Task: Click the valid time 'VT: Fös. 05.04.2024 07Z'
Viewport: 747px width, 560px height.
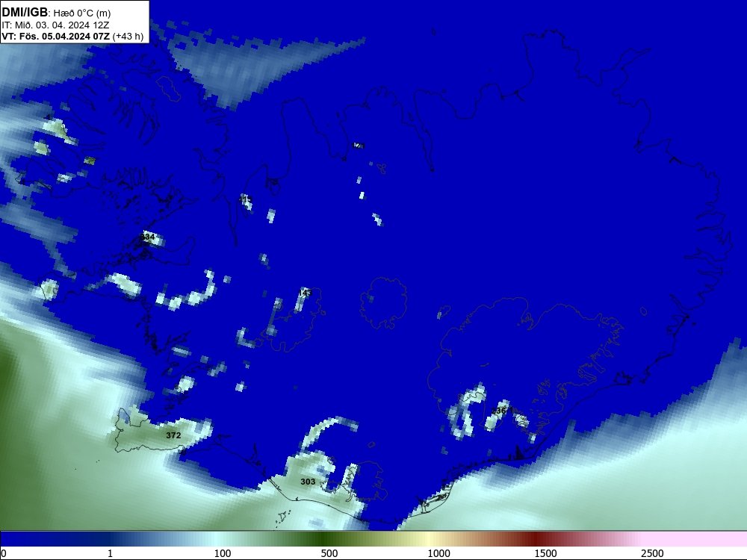Action: tap(56, 37)
